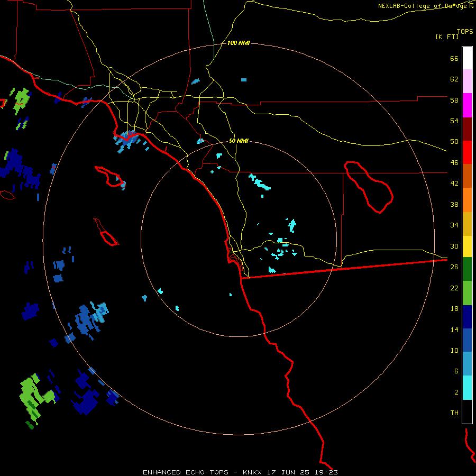Click the 'TOPS' legend title
The width and height of the screenshot is (476, 476).
pos(465,32)
